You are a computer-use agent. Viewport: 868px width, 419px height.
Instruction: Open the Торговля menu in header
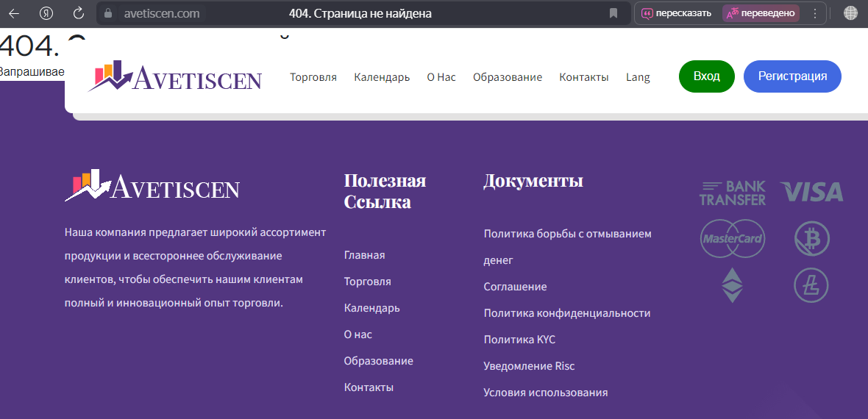[x=313, y=77]
